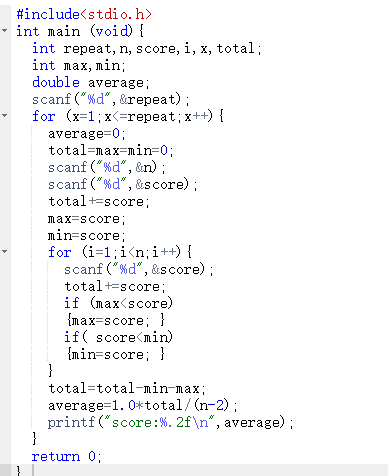Collapse the inner for i loop fold

point(5,251)
